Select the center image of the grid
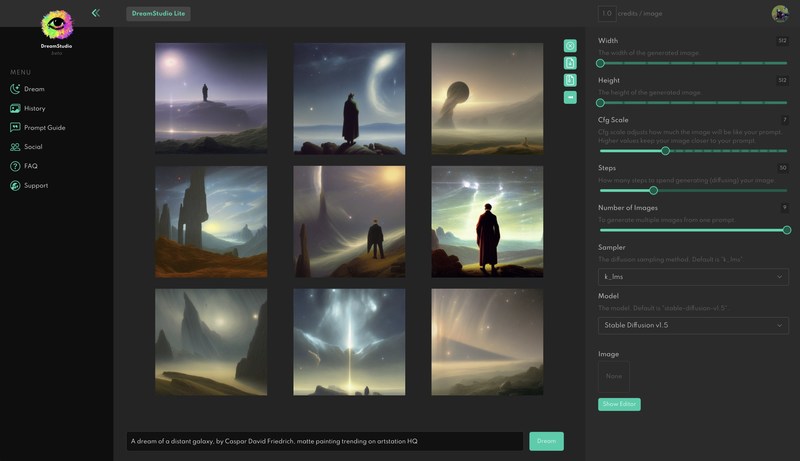Image resolution: width=800 pixels, height=461 pixels. 349,221
